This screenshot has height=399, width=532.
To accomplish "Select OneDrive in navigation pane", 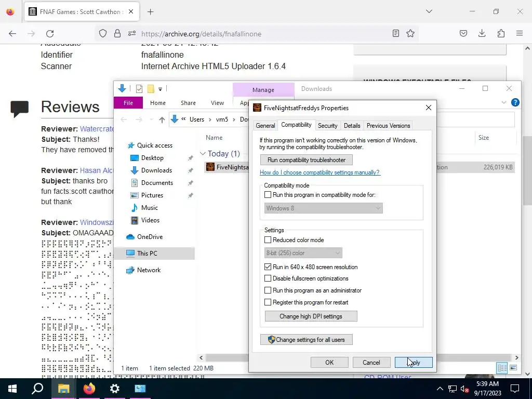I will (x=150, y=237).
